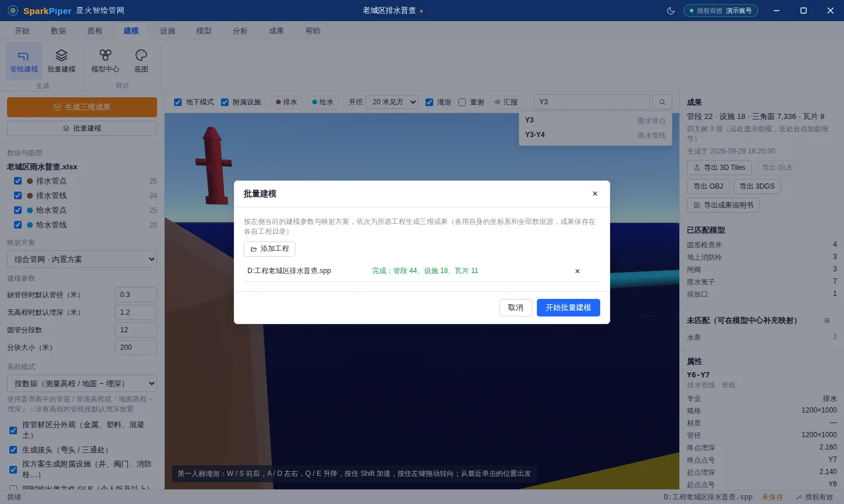Toggle 按管材区分外观 checkbox
The width and height of the screenshot is (844, 504).
tap(13, 430)
